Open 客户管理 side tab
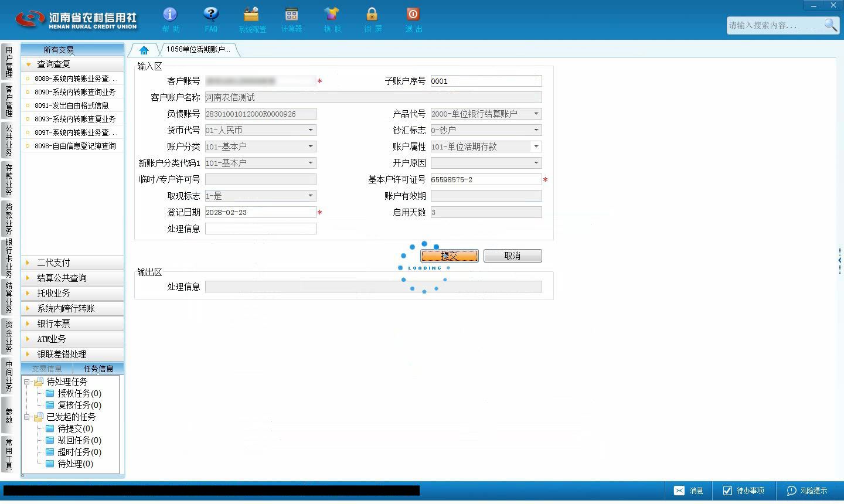Image resolution: width=844 pixels, height=504 pixels. pos(9,100)
